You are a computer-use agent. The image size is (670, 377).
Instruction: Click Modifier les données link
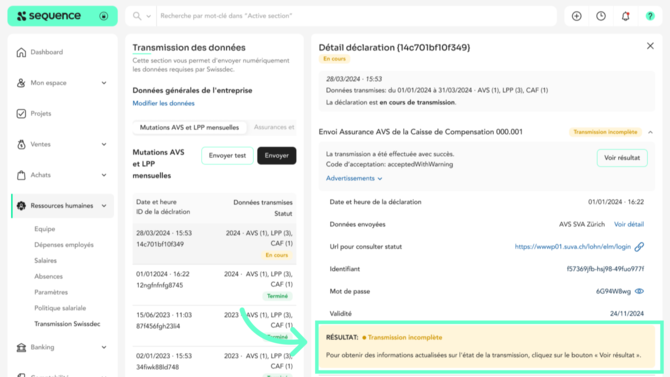coord(163,103)
